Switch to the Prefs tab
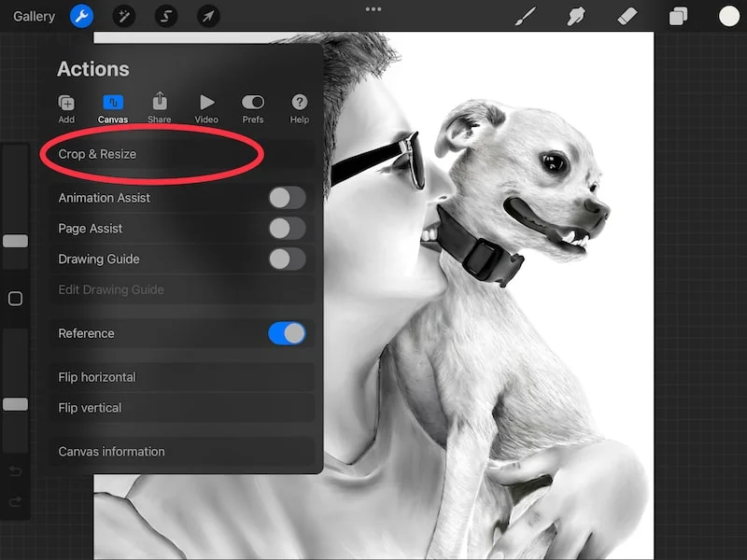 (252, 109)
